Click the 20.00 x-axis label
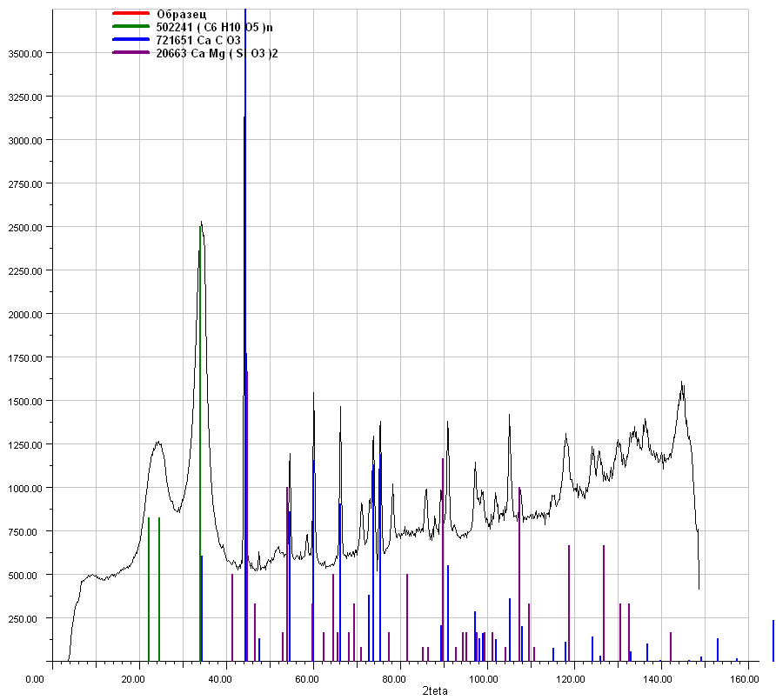 click(133, 679)
